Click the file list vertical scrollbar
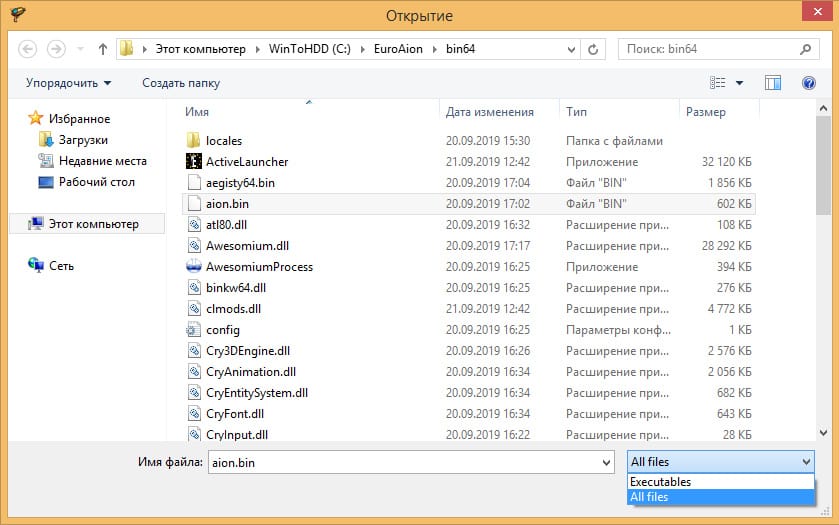The image size is (839, 525). coord(823,280)
